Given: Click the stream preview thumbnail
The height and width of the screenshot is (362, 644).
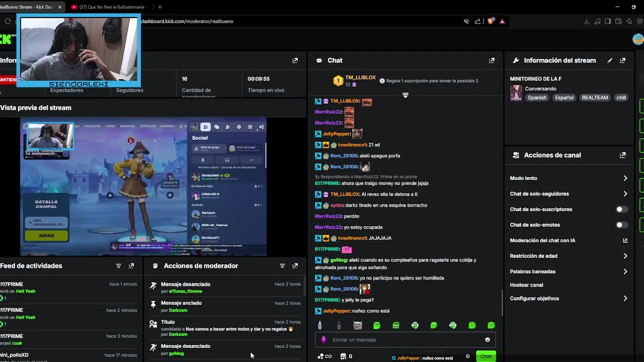Looking at the screenshot, I should [x=143, y=187].
